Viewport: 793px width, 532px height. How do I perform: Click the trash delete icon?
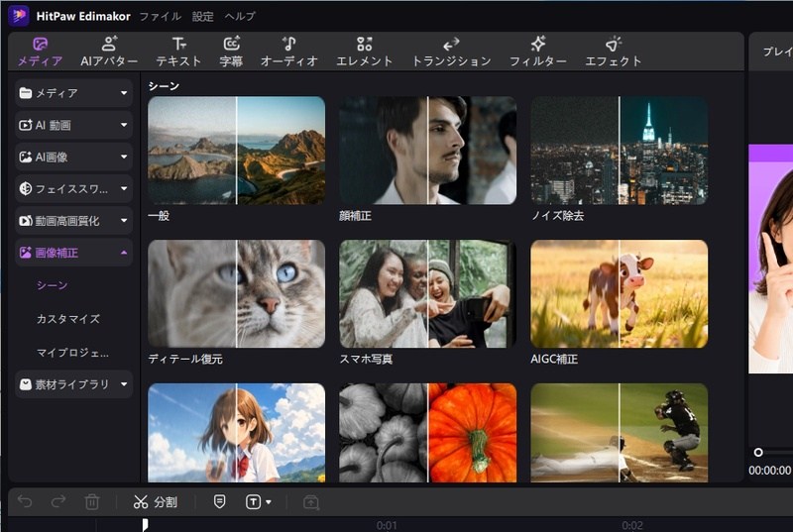click(x=92, y=501)
